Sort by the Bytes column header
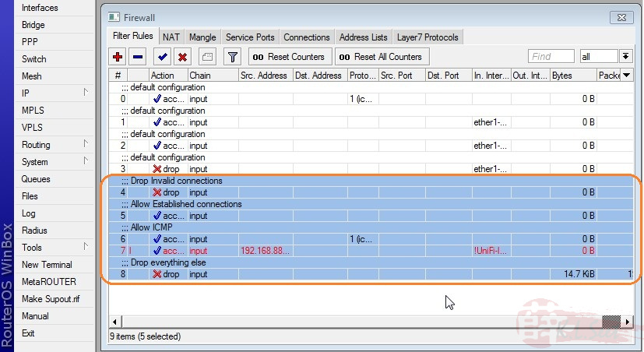Viewport: 644px width, 352px height. pos(573,76)
